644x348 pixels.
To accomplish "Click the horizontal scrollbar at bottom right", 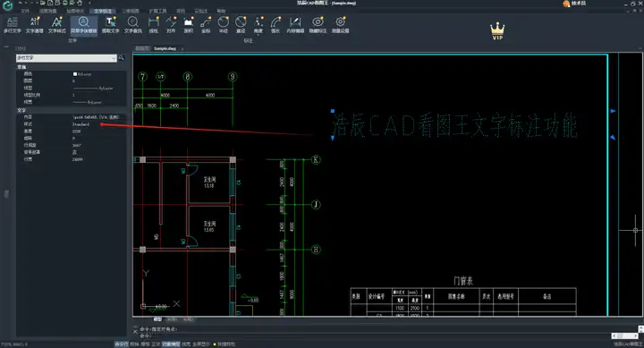I will [624, 335].
